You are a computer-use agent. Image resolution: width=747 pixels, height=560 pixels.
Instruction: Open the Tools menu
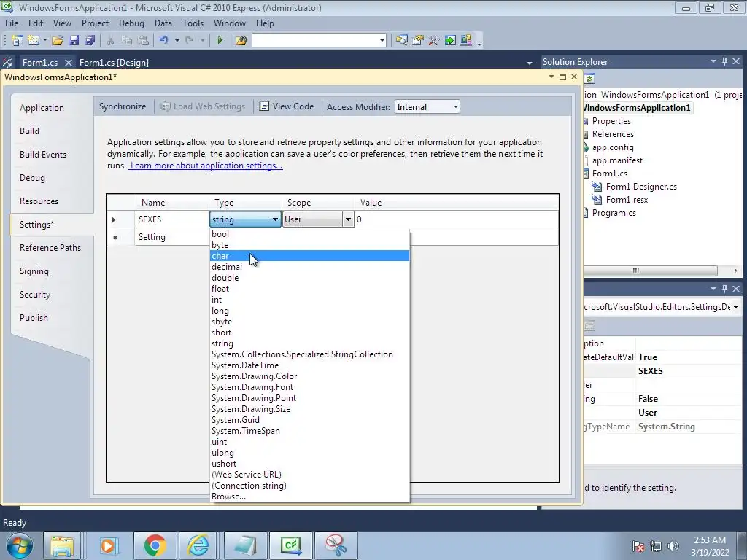coord(193,23)
